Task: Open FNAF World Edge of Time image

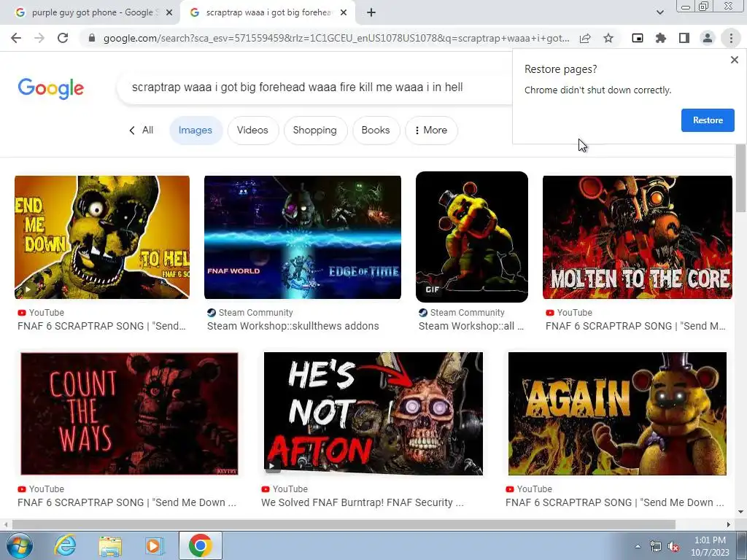Action: point(303,237)
